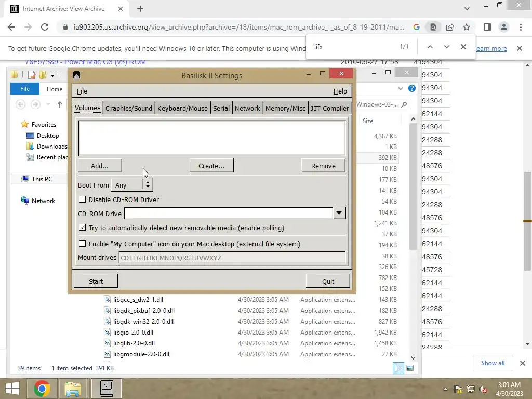Open the Chrome side panel icon

(x=487, y=27)
